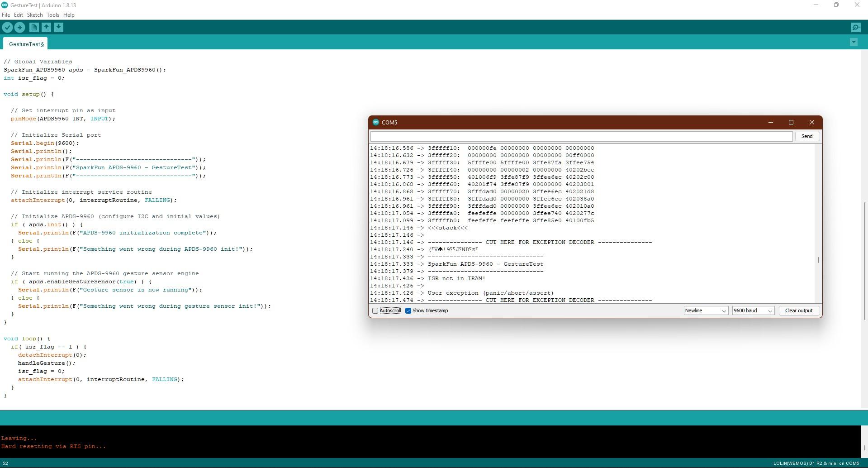Screen dimensions: 868x468
Task: Open the Tools menu
Action: point(52,14)
